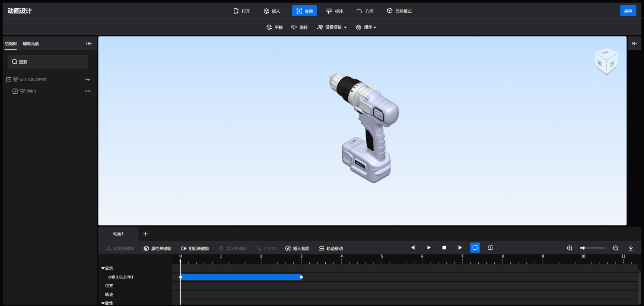Open the 设置枢轴 dropdown

click(x=332, y=27)
